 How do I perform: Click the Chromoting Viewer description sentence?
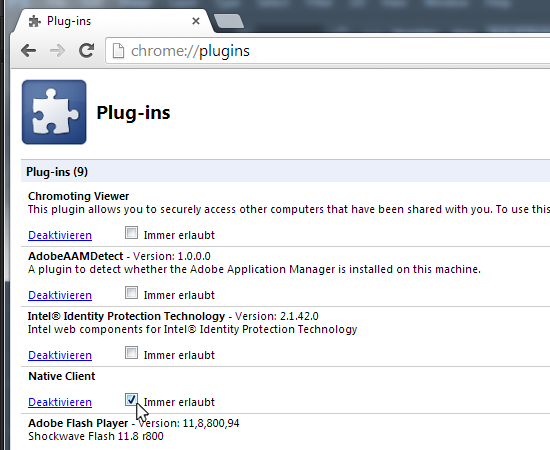(x=289, y=209)
